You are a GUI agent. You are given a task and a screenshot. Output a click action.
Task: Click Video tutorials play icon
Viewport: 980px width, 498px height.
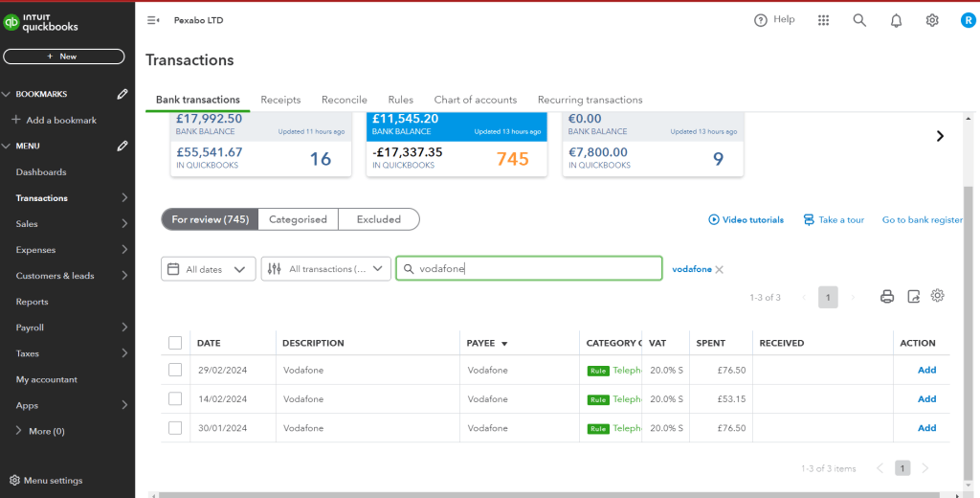pos(714,219)
